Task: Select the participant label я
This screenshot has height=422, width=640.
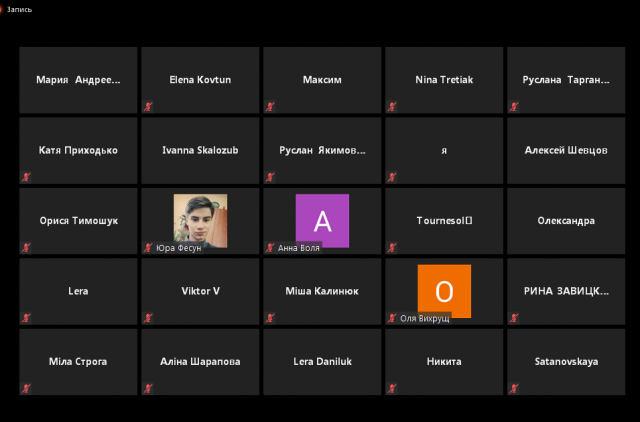Action: [x=444, y=151]
